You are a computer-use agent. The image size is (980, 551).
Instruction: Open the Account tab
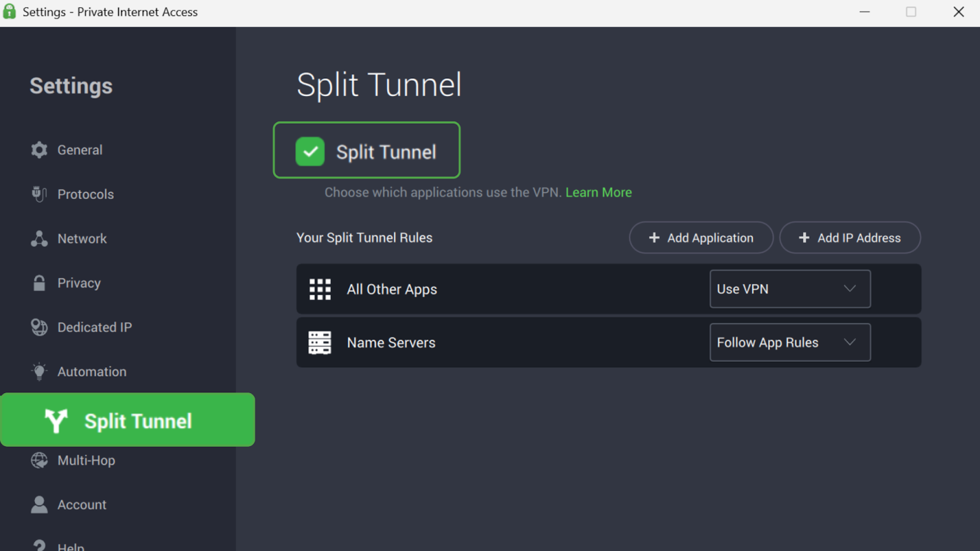point(82,504)
